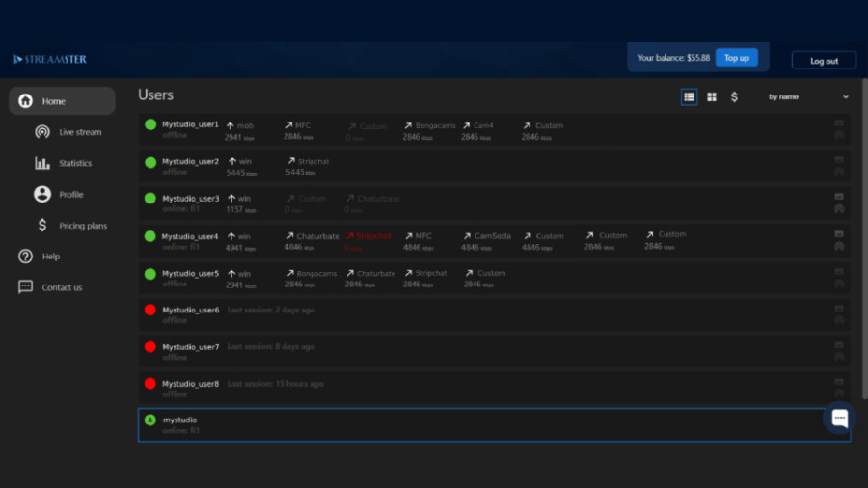Open Pricing plans from sidebar

(82, 226)
